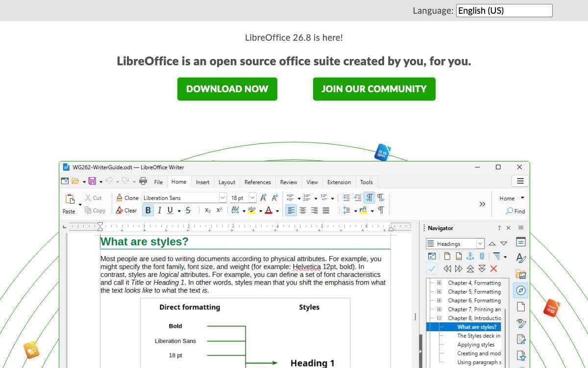Click the decrease font size icon

point(275,198)
